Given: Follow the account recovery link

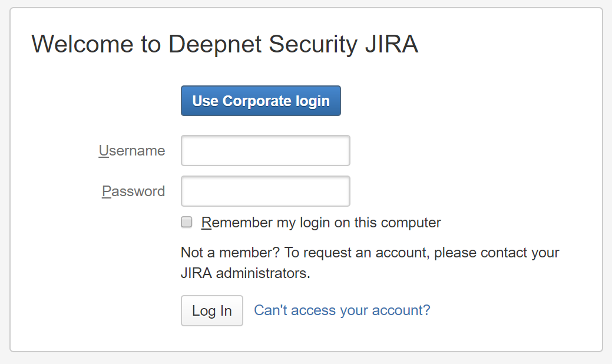Looking at the screenshot, I should tap(342, 310).
